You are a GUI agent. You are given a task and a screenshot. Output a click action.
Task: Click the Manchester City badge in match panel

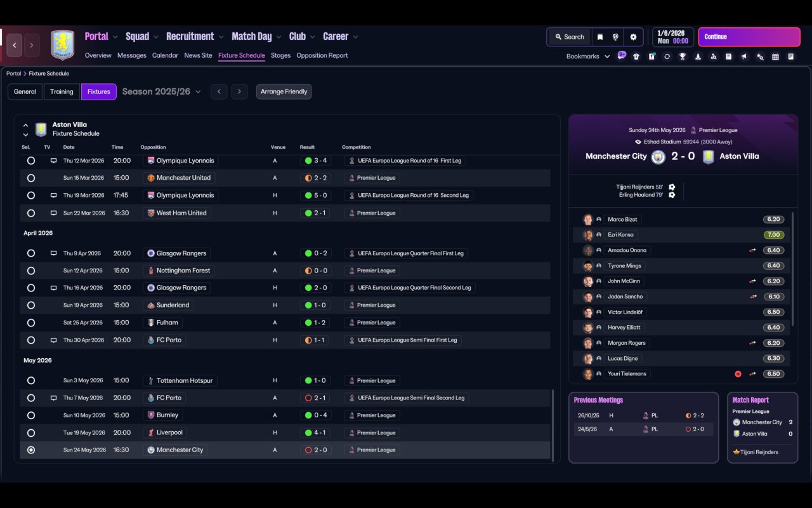click(x=658, y=157)
